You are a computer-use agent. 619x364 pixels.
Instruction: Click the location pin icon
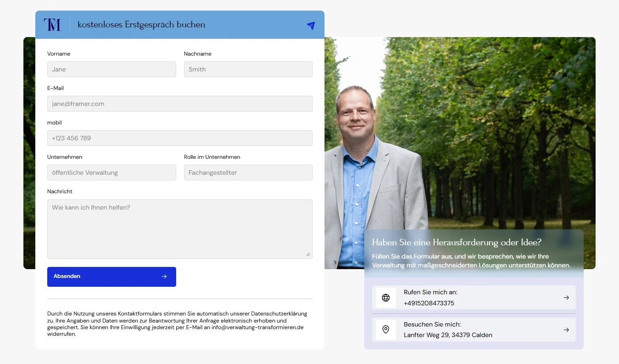tap(386, 330)
